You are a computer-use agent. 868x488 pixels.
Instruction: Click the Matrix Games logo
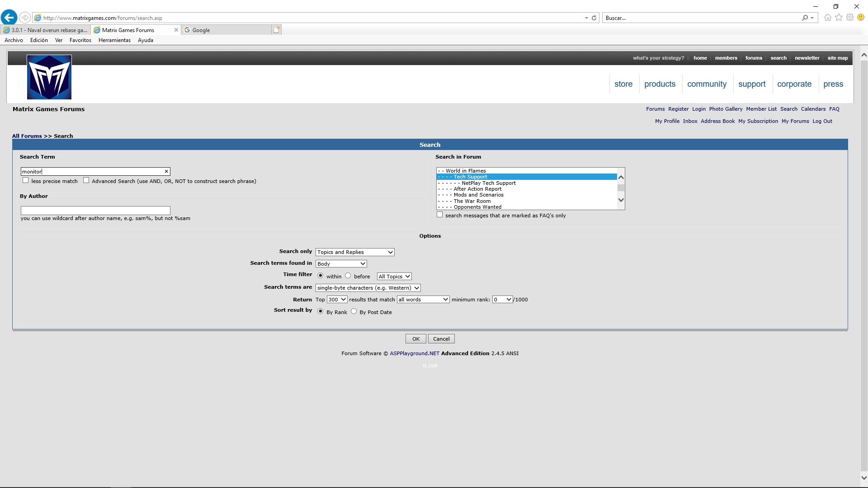tap(49, 77)
